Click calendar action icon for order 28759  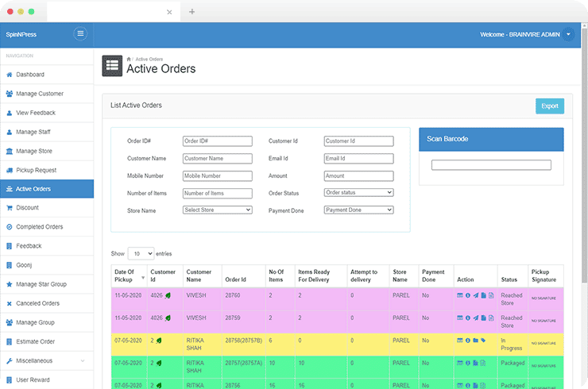(x=460, y=318)
